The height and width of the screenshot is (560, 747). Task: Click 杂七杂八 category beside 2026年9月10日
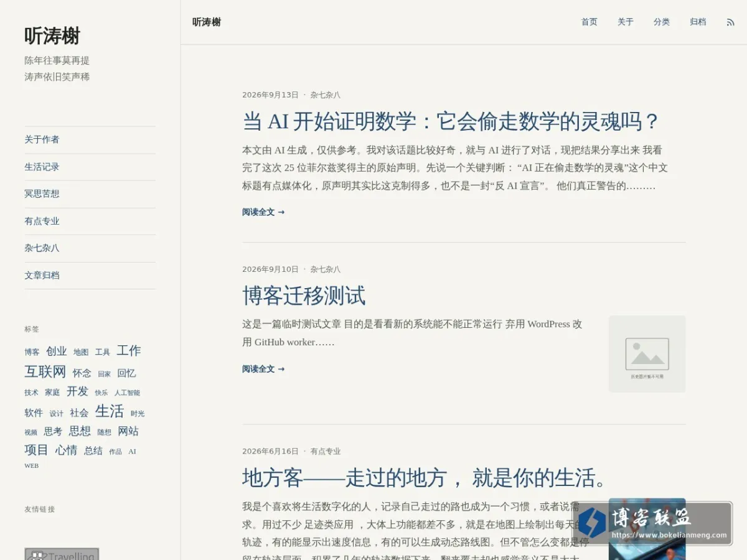click(325, 269)
